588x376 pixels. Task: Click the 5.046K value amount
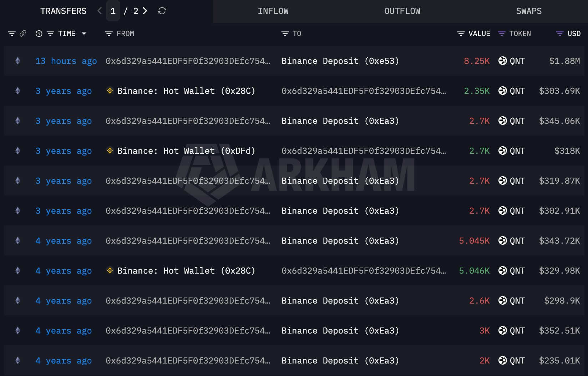tap(474, 271)
